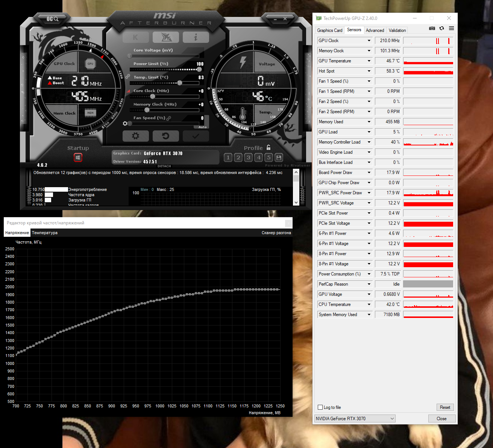Save the current profile with floppy icon
The height and width of the screenshot is (448, 493).
(279, 157)
